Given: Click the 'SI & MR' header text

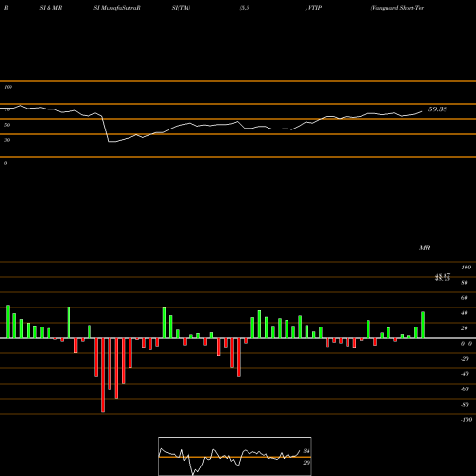Looking at the screenshot, I should point(50,8).
